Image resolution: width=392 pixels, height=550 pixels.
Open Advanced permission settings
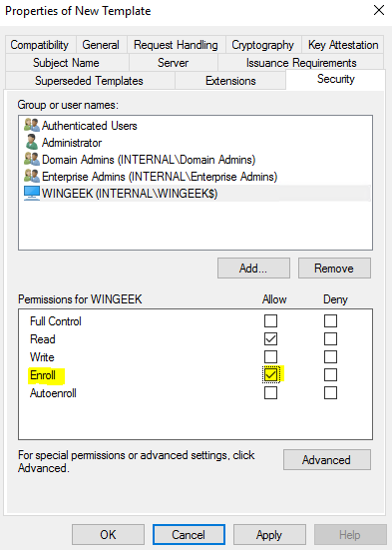(x=327, y=460)
